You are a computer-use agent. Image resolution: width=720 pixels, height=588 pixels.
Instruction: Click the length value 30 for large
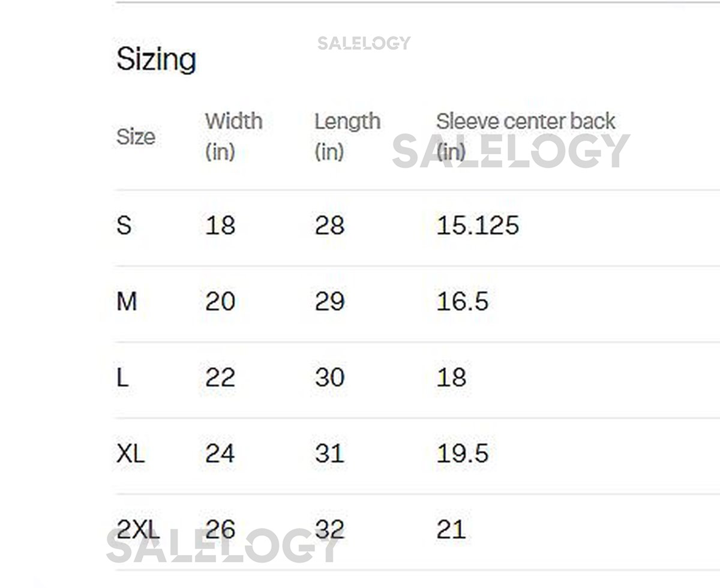329,377
